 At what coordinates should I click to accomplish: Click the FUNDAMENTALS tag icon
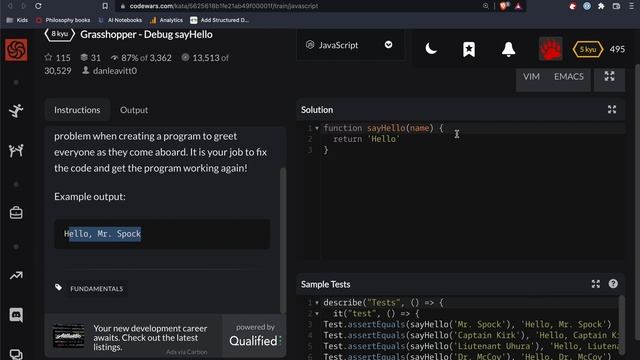coord(58,288)
